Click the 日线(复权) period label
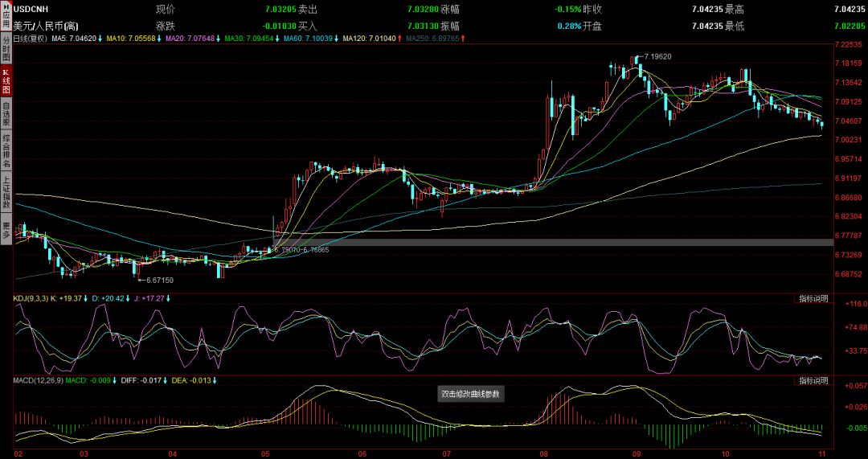 (31, 39)
